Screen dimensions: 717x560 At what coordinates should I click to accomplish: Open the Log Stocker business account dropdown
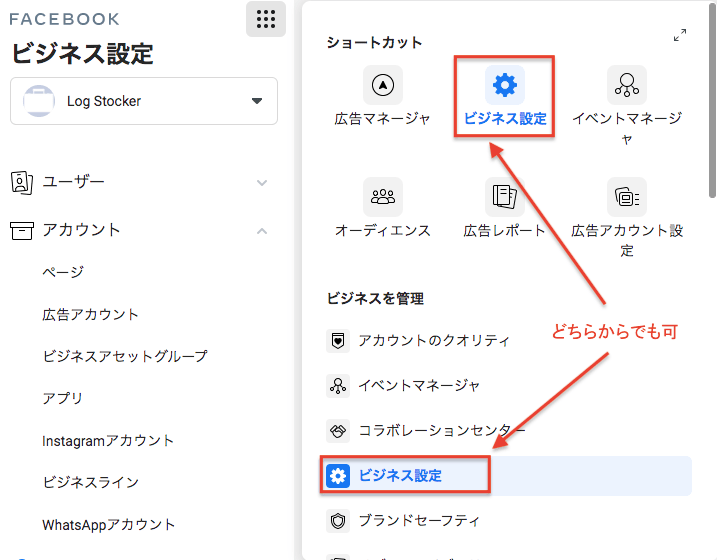(x=144, y=101)
